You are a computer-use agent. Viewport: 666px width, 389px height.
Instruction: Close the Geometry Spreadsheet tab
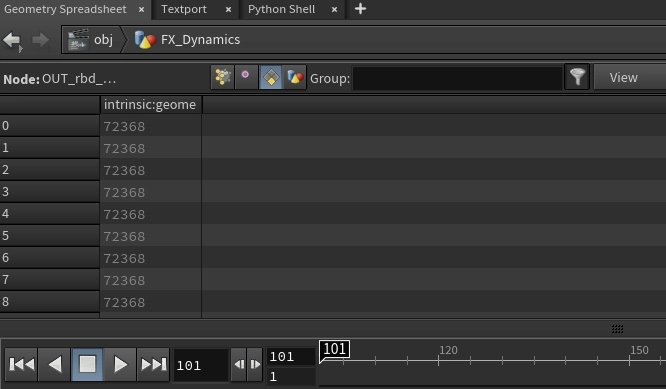click(x=141, y=9)
